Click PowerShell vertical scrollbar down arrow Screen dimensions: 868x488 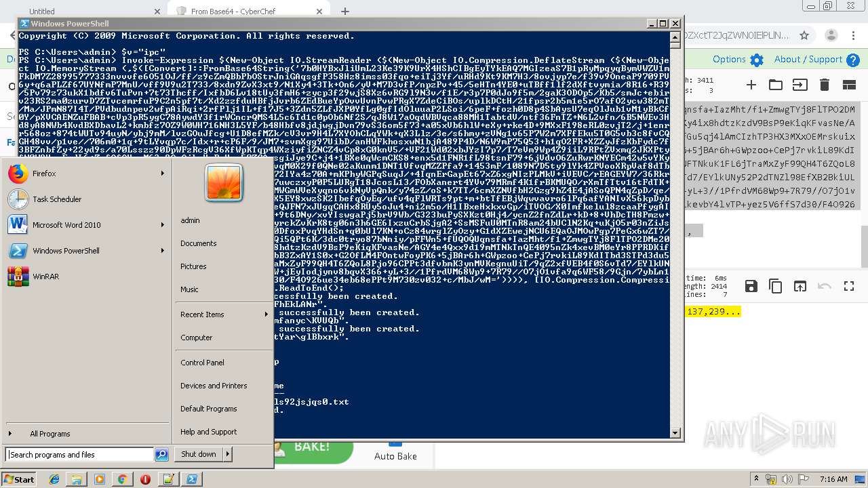[x=675, y=432]
